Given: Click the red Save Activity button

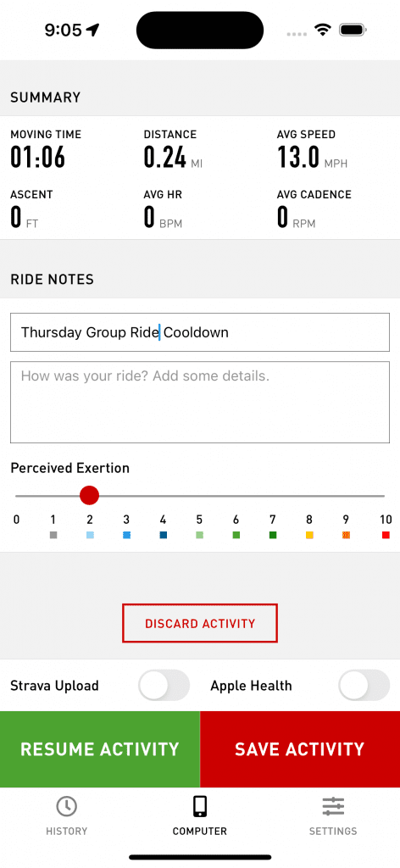Looking at the screenshot, I should point(300,749).
